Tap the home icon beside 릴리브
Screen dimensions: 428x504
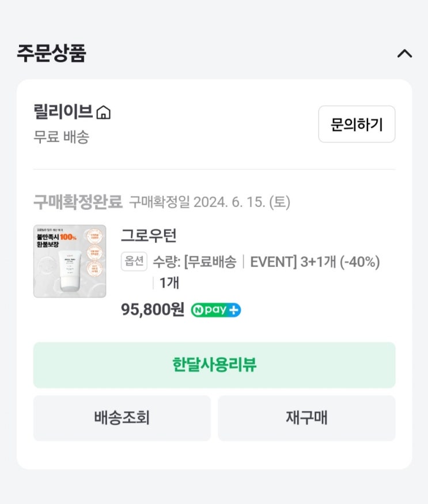click(x=103, y=112)
